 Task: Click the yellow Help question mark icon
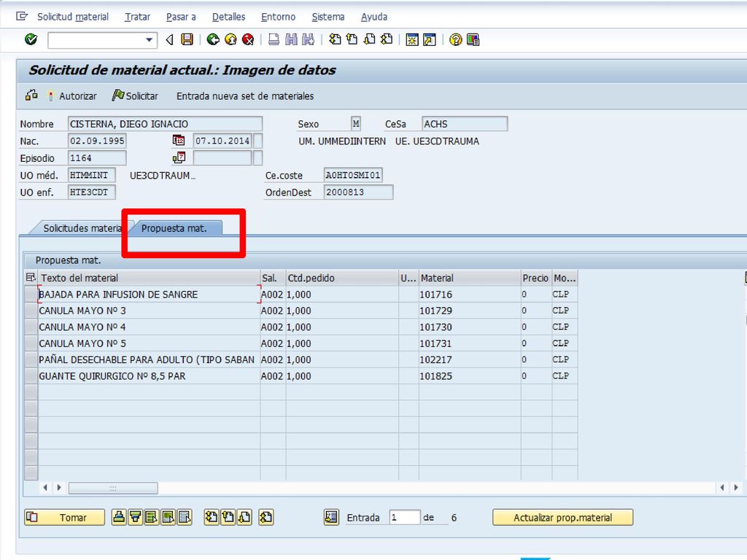(455, 39)
